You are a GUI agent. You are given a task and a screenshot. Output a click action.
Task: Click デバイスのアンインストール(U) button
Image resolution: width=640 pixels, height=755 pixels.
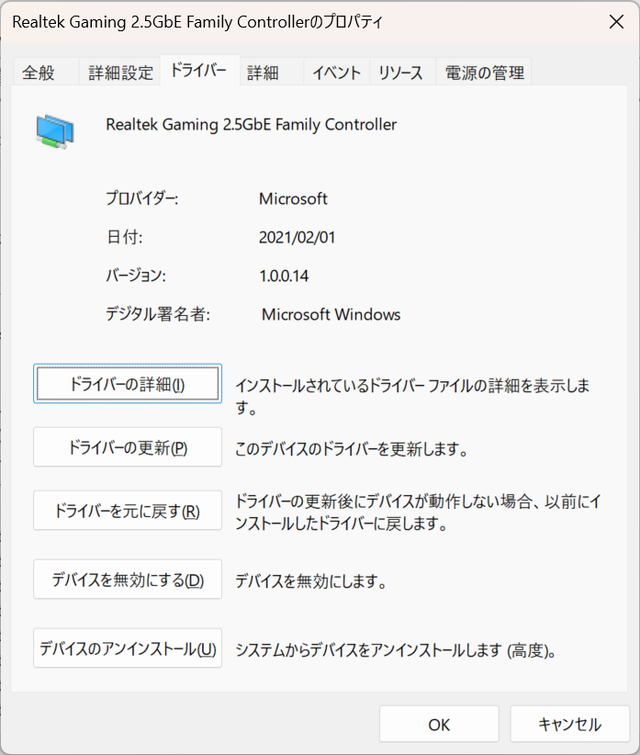(128, 648)
